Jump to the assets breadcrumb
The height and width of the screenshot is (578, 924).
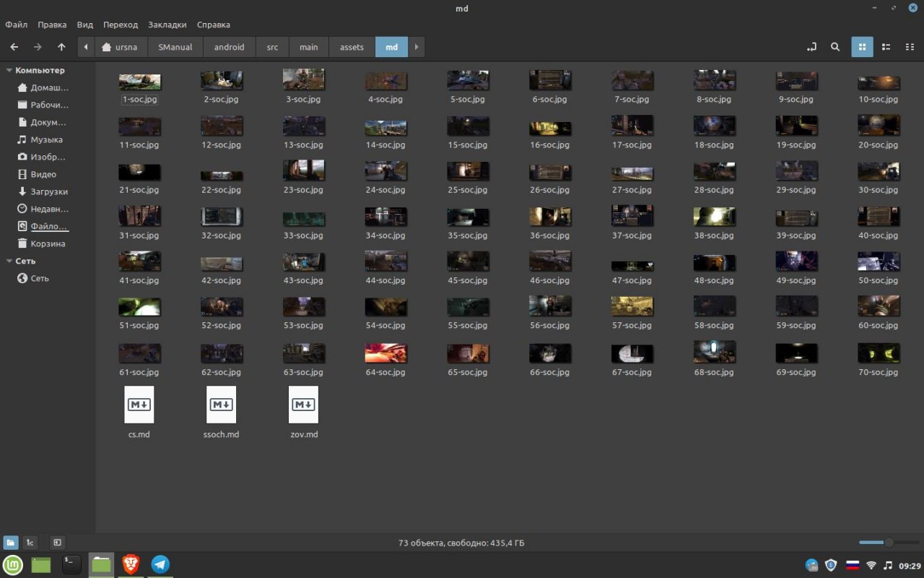coord(352,47)
